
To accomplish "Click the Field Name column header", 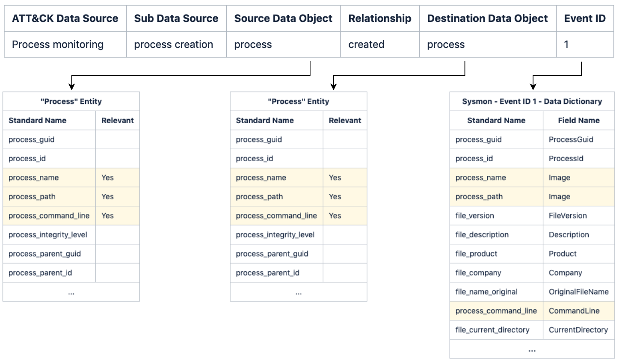I will pyautogui.click(x=578, y=121).
